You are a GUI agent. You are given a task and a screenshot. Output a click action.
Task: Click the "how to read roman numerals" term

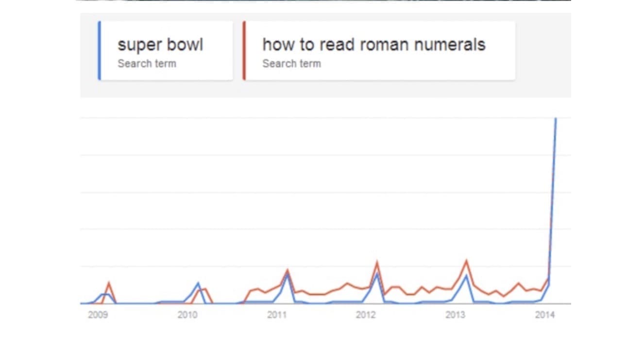(x=373, y=45)
